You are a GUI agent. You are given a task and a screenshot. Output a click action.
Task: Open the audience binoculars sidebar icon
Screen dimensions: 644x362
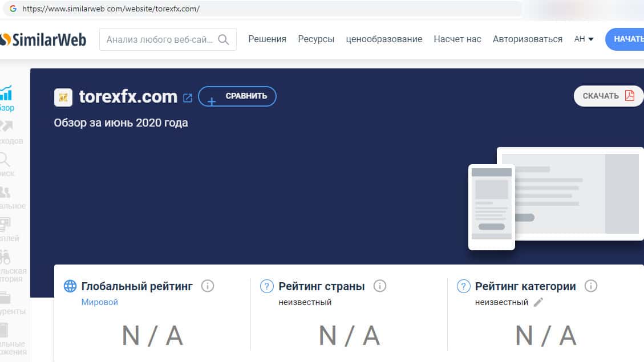click(5, 257)
